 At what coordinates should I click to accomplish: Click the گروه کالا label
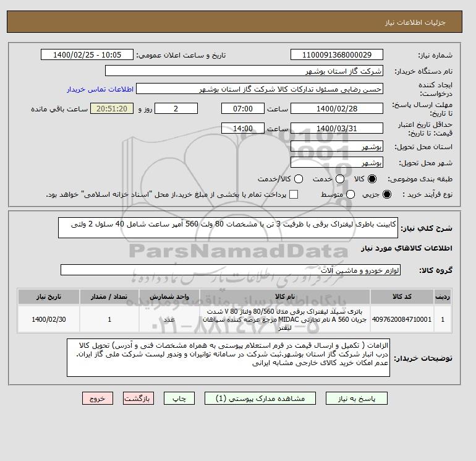tap(436, 270)
